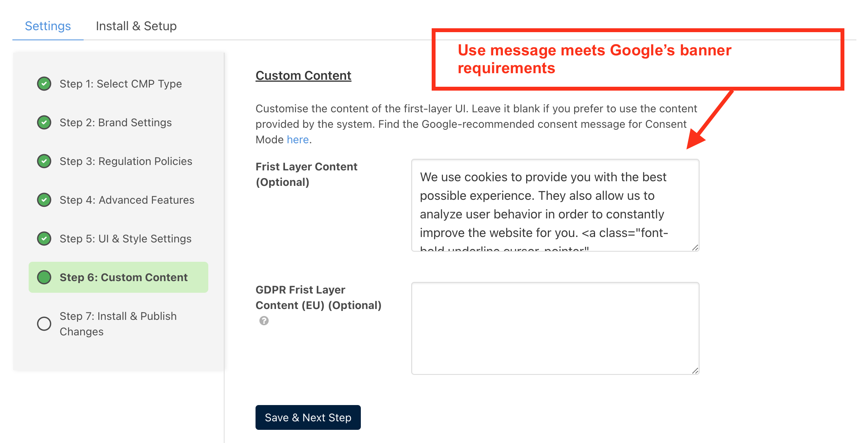Click the Step 6: Custom Content checkmark icon
Viewport: 868px width, 443px height.
44,277
